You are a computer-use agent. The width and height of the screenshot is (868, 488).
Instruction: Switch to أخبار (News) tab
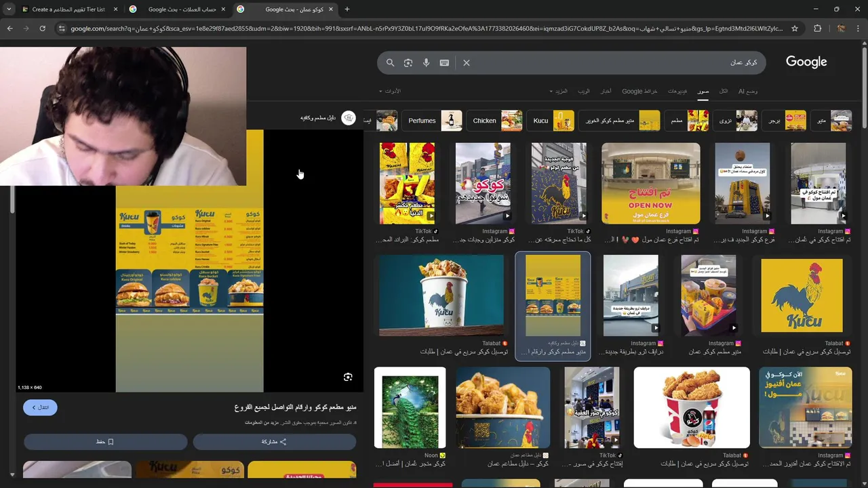(x=606, y=91)
